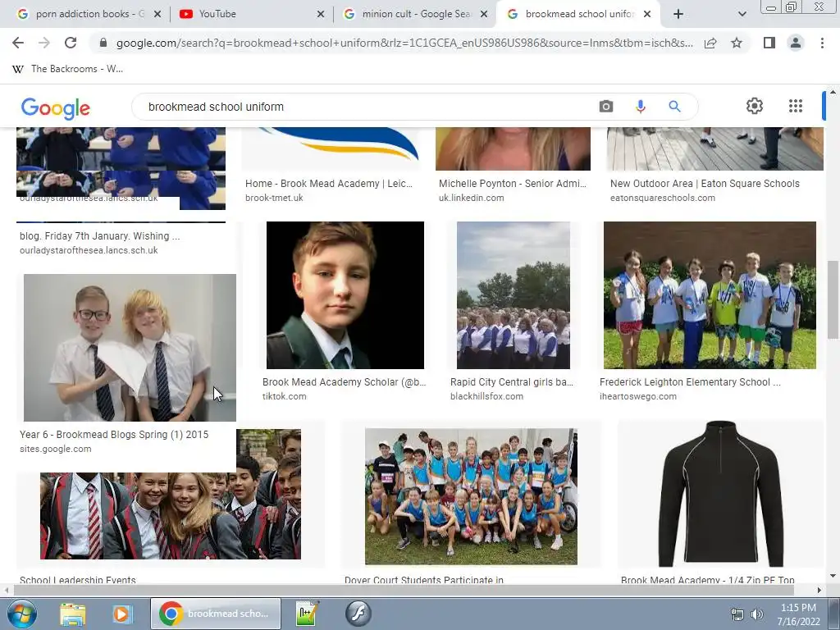Expand the tab search dropdown arrow
This screenshot has width=840, height=630.
pyautogui.click(x=742, y=14)
